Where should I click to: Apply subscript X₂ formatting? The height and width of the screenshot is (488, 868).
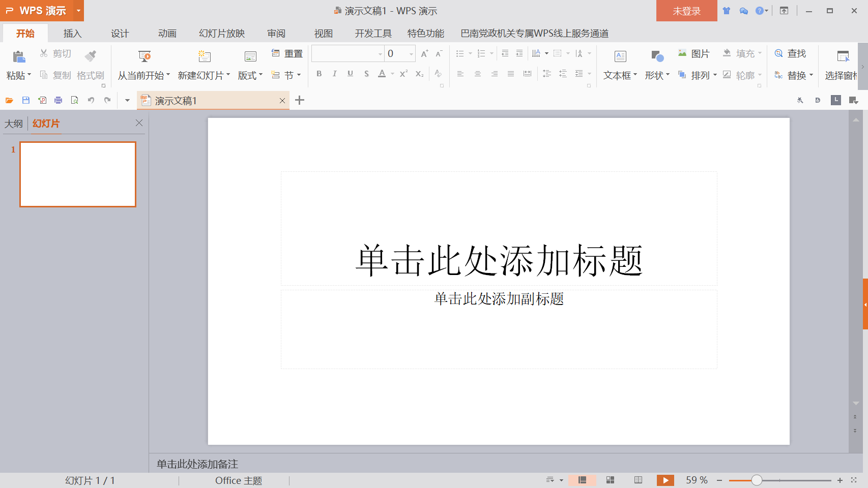419,74
